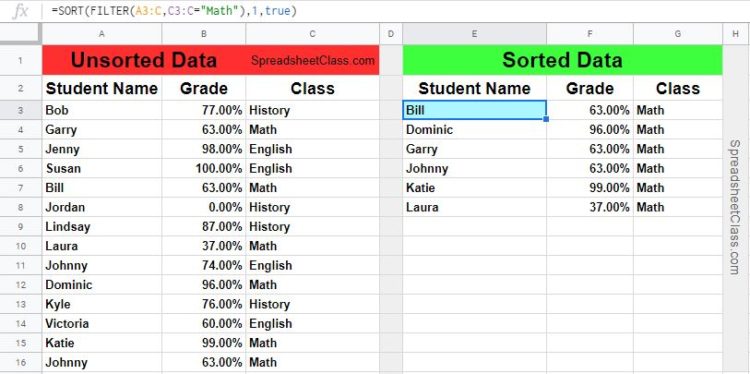Select 'Laura' in the sorted list

click(474, 207)
